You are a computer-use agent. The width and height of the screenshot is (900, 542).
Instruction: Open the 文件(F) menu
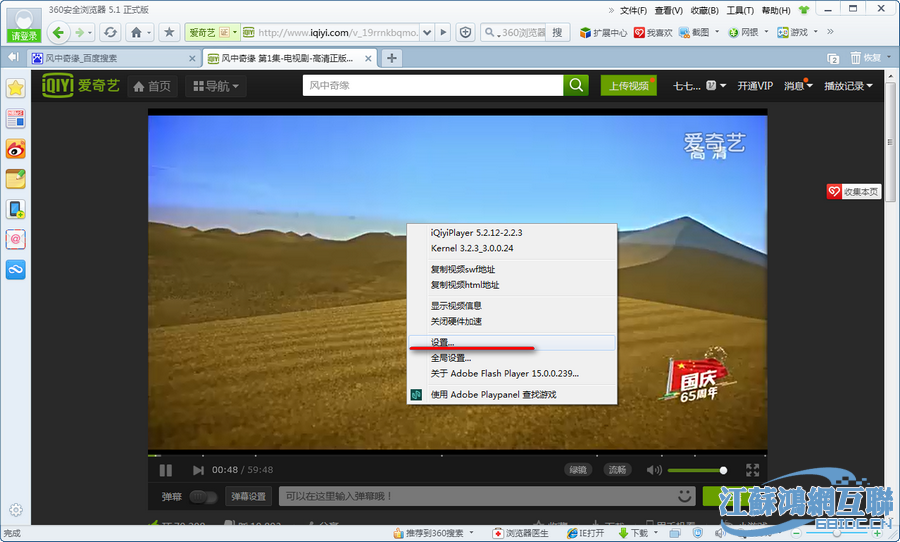(x=633, y=10)
